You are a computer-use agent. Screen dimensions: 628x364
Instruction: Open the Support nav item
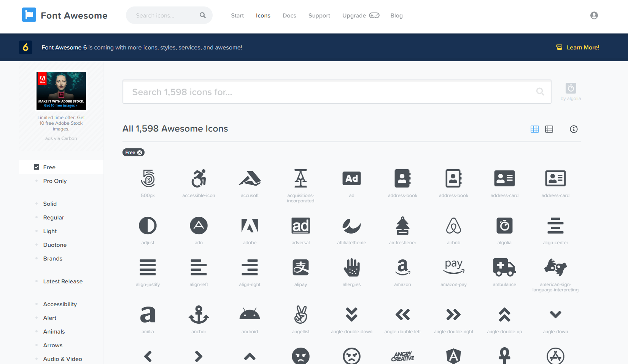point(319,16)
